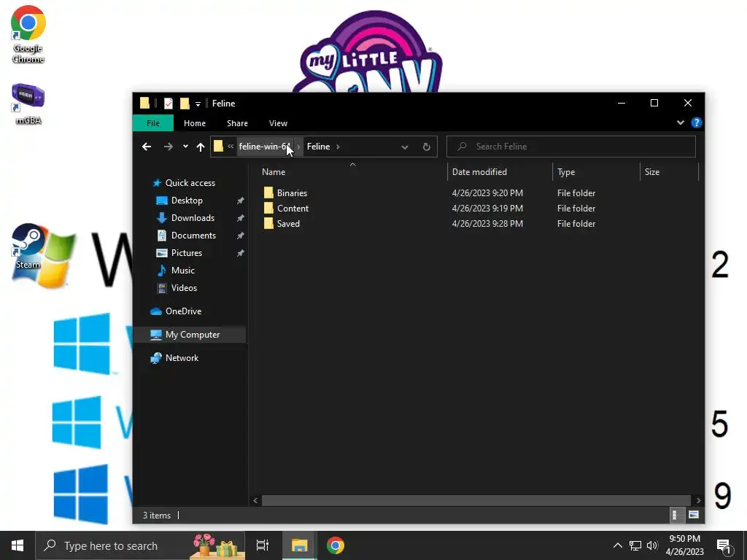Screen dimensions: 747x560
Task: Expand hidden path double chevron
Action: point(231,147)
